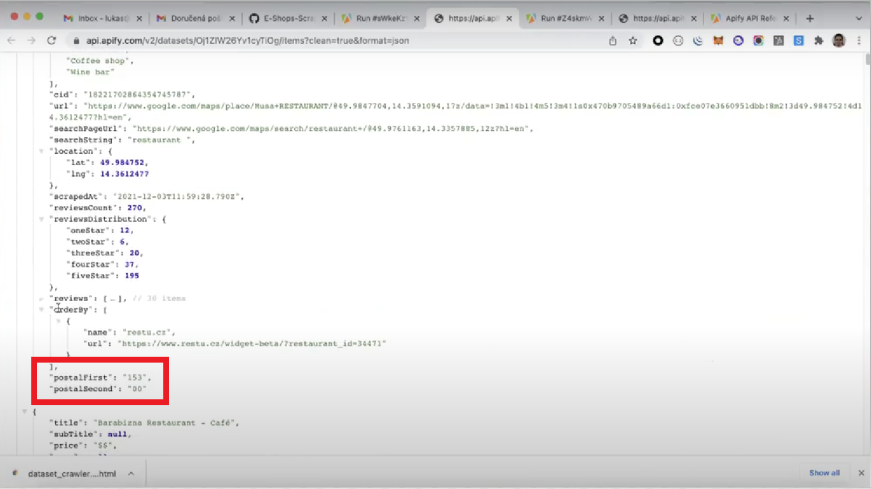The image size is (871, 489).
Task: Click the address bar URL
Action: pyautogui.click(x=247, y=41)
